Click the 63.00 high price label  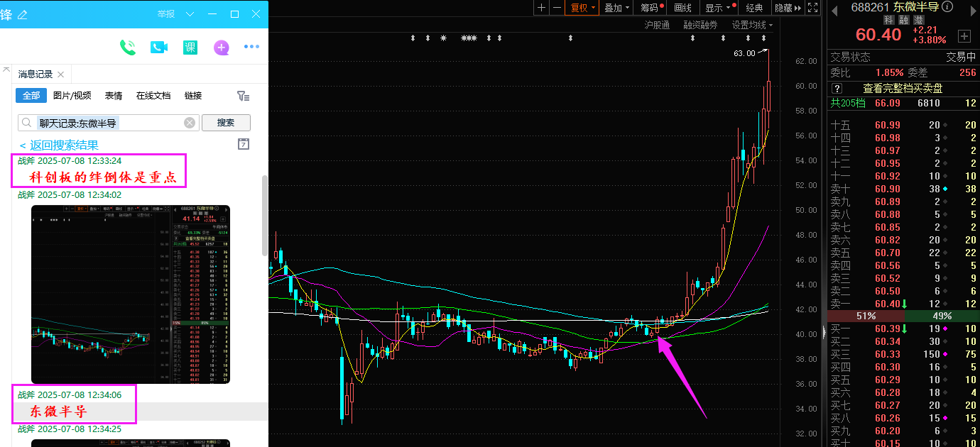(x=744, y=53)
